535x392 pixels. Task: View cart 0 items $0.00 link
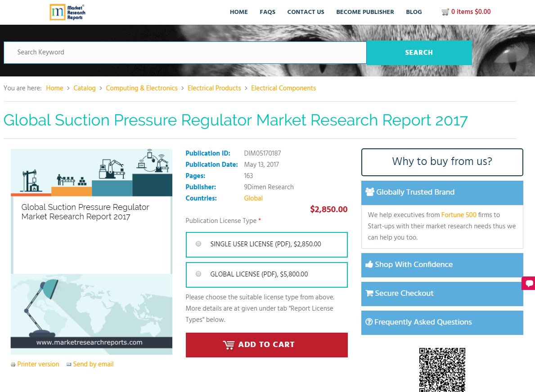pos(471,12)
